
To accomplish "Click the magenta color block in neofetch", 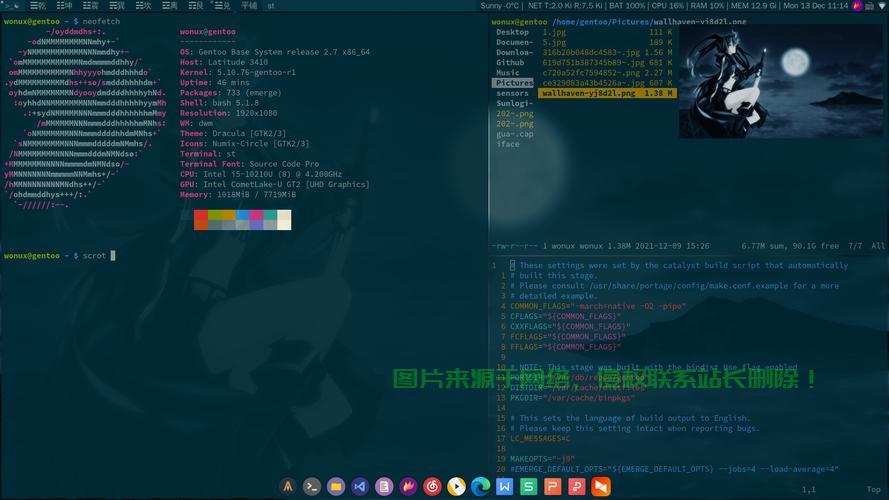I will tap(256, 215).
